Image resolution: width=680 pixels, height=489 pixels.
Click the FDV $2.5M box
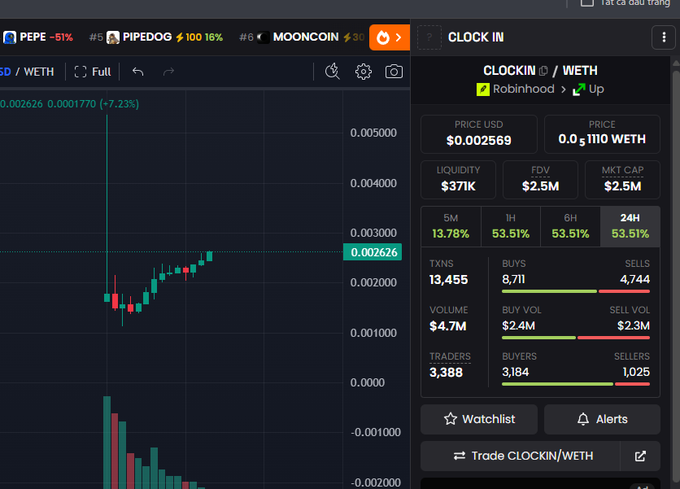coord(540,179)
